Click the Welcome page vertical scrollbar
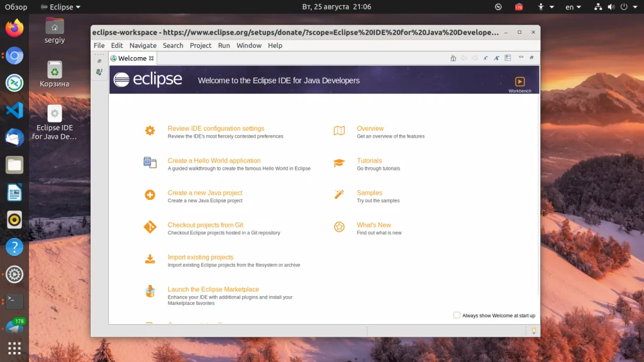Image resolution: width=644 pixels, height=362 pixels. tap(538, 195)
